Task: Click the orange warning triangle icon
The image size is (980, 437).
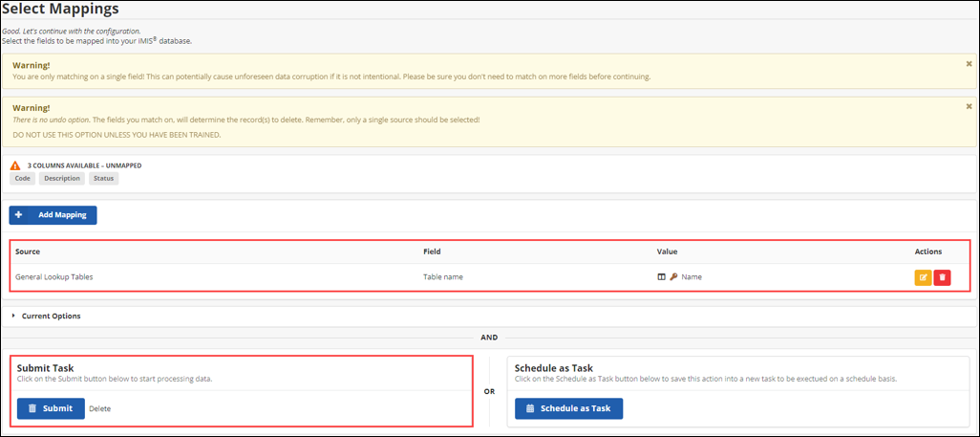Action: point(15,165)
